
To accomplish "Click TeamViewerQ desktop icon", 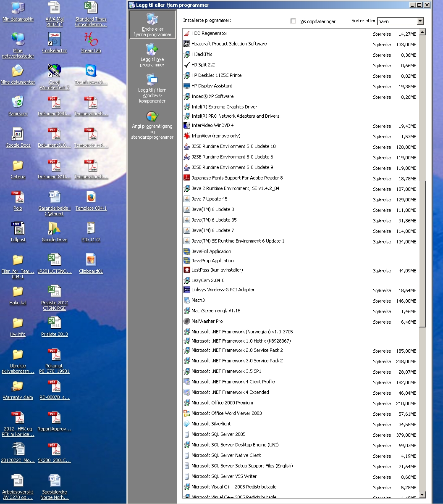I will (x=91, y=74).
